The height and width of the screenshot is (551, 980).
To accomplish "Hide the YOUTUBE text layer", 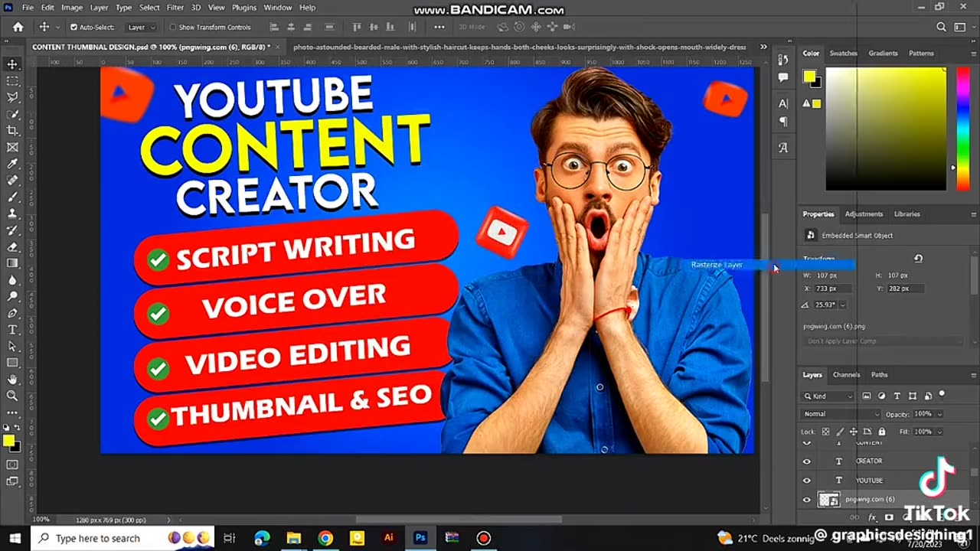I will coord(806,481).
